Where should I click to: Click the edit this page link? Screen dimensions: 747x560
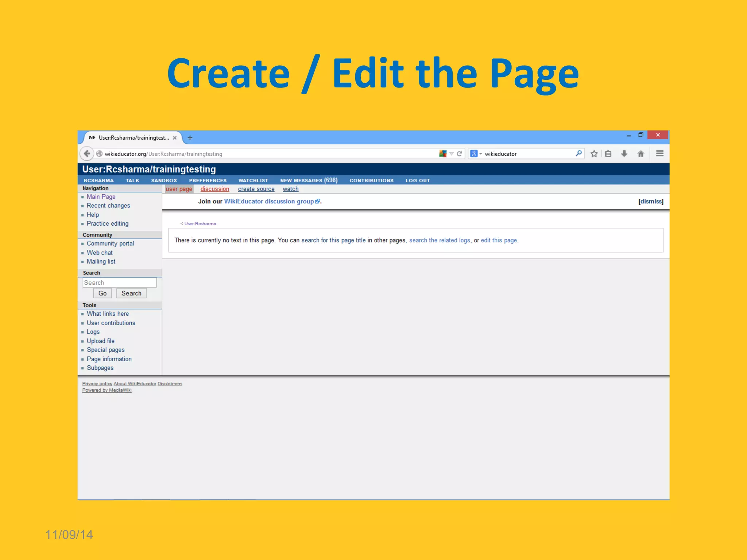[x=499, y=240]
